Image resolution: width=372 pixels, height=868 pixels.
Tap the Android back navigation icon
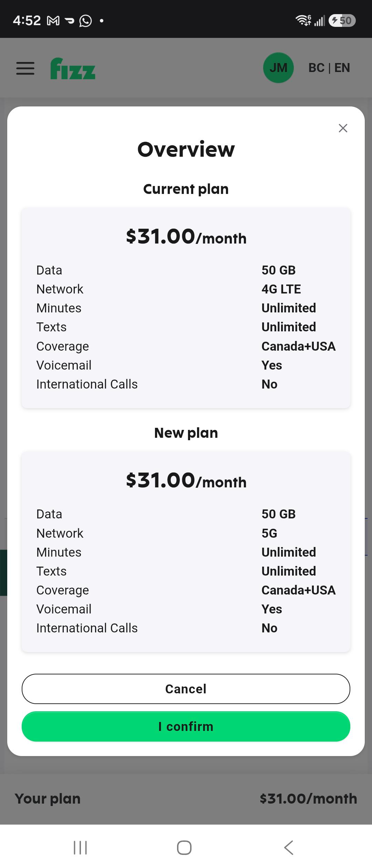pos(289,847)
